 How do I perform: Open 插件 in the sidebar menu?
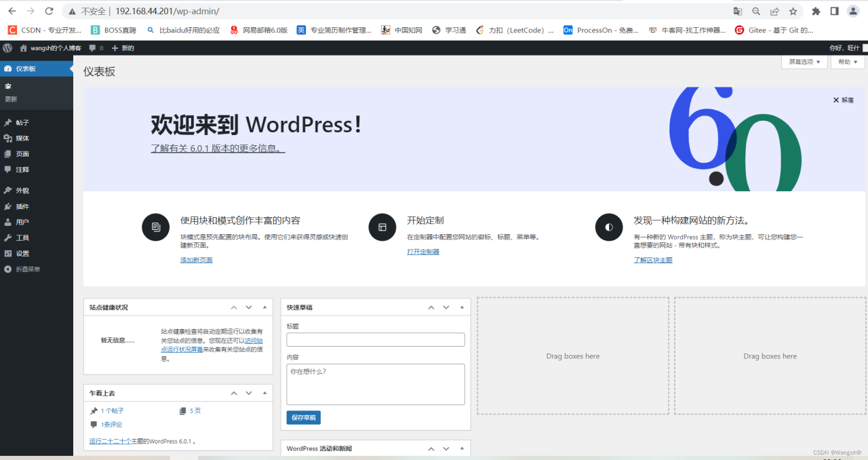(22, 206)
